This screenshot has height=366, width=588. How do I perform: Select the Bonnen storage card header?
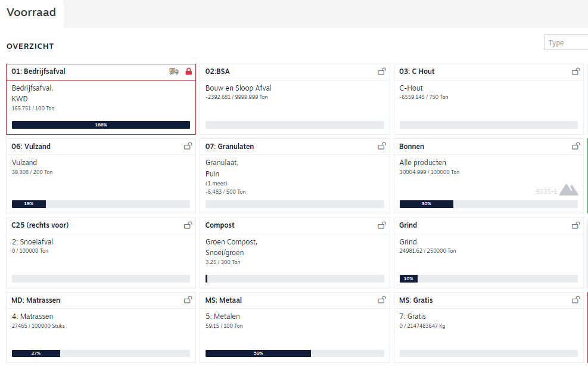coord(412,147)
